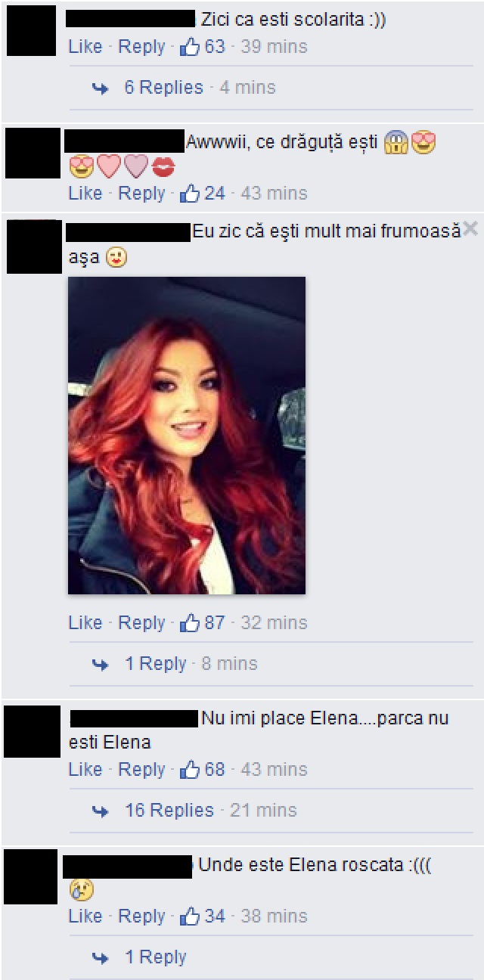Viewport: 484px width, 980px height.
Task: Like the 'Zici ca esti scolarita' comment
Action: click(x=85, y=47)
